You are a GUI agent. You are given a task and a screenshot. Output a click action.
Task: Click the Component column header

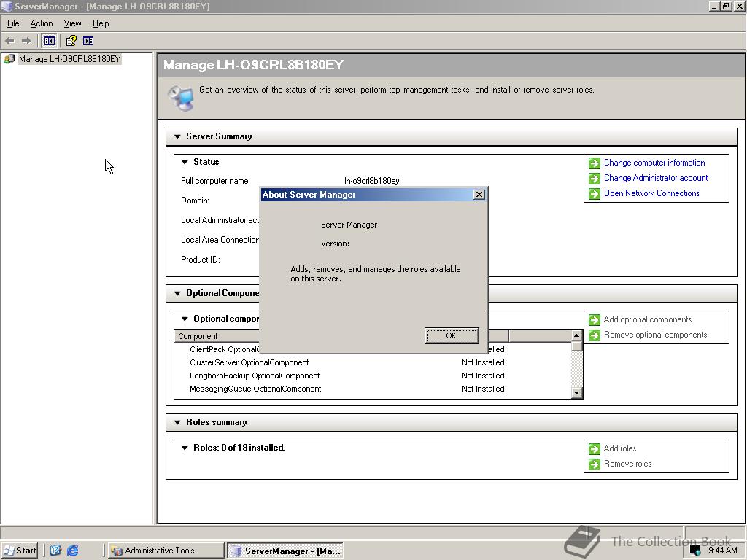217,336
